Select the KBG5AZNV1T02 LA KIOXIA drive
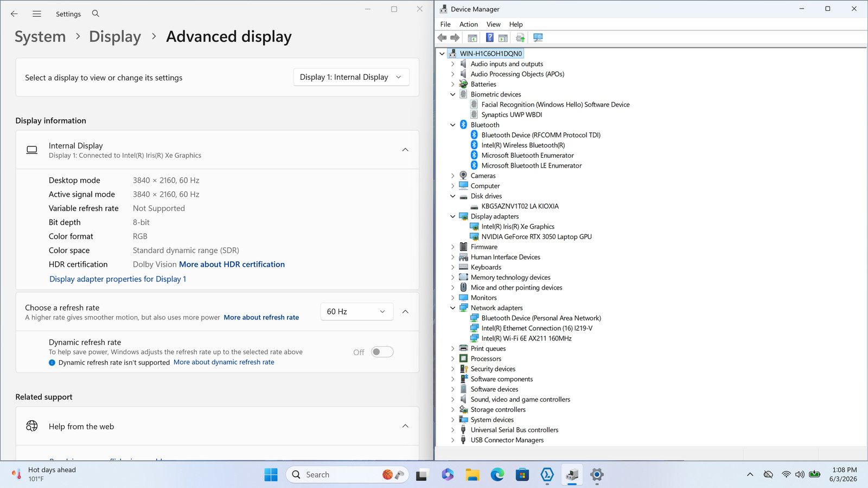This screenshot has height=488, width=868. pos(520,206)
